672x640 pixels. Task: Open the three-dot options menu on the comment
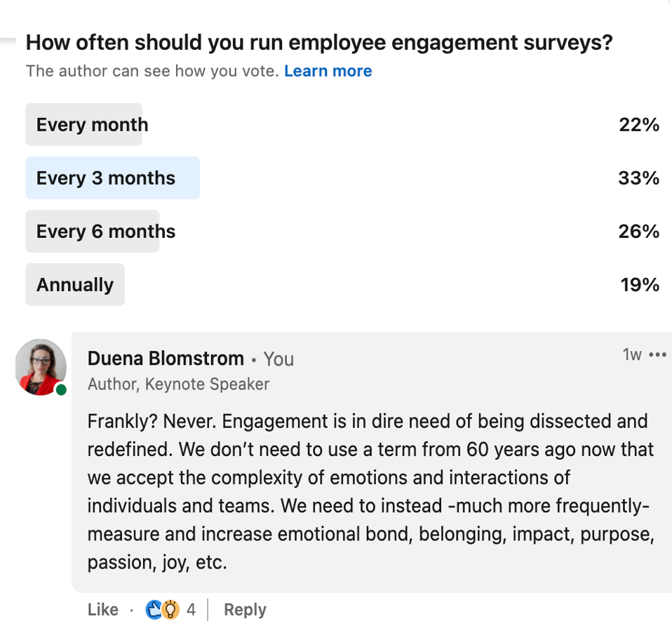pos(657,354)
